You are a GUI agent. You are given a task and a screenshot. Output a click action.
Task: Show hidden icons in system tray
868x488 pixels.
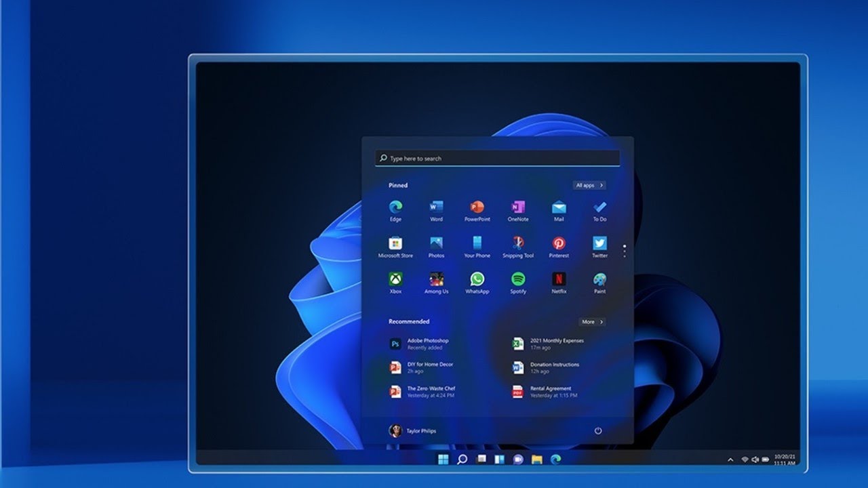coord(730,460)
